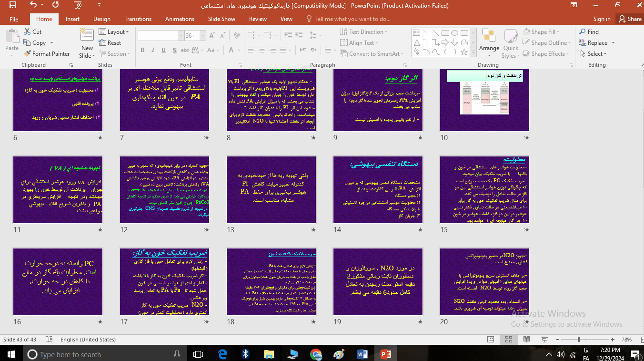644x361 pixels.
Task: Switch to Normal view in status bar
Action: click(x=491, y=340)
